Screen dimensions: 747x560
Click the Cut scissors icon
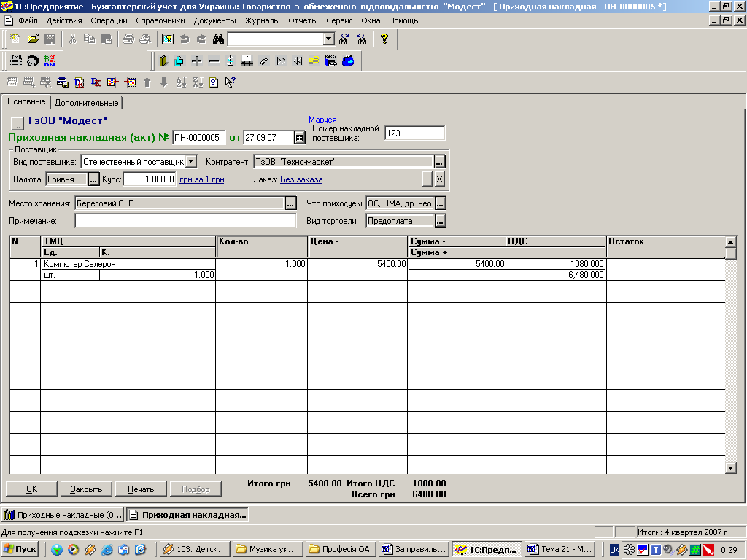click(x=72, y=39)
